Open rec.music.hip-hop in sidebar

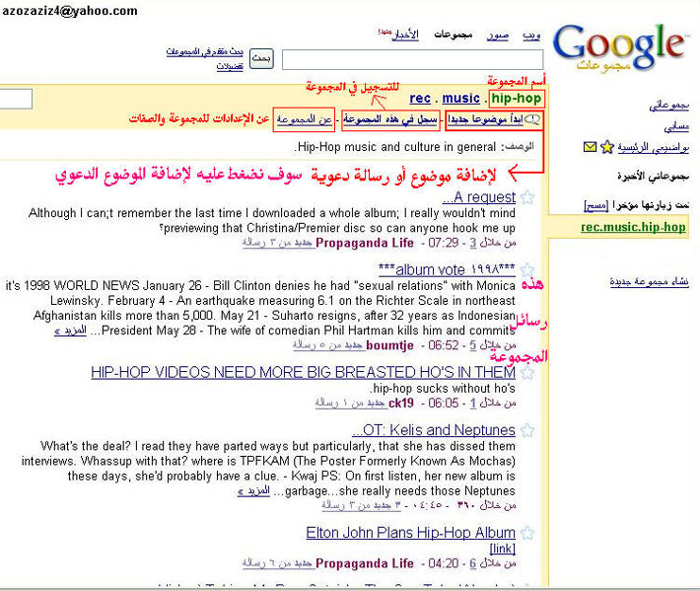click(x=633, y=227)
